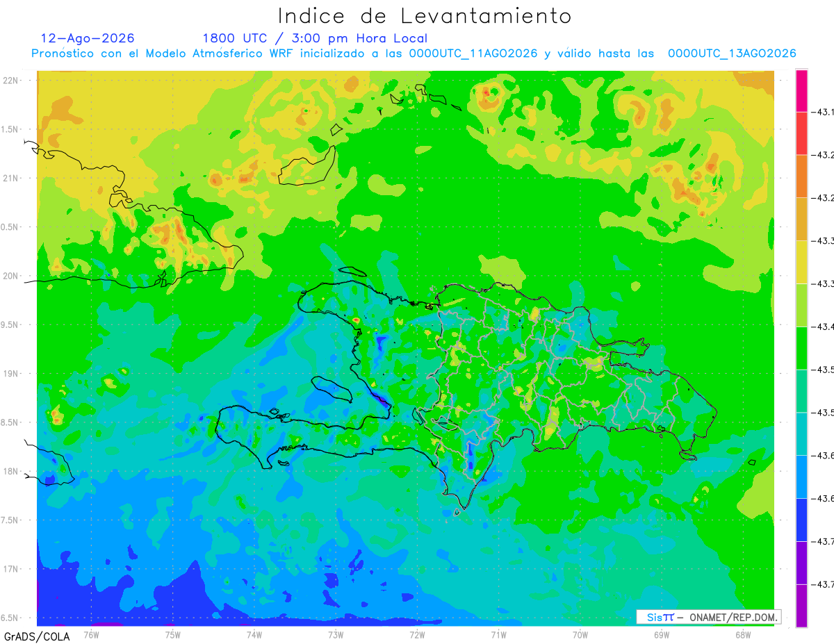Click the '18N' latitude label
Screen dimensions: 834x644
click(x=11, y=472)
